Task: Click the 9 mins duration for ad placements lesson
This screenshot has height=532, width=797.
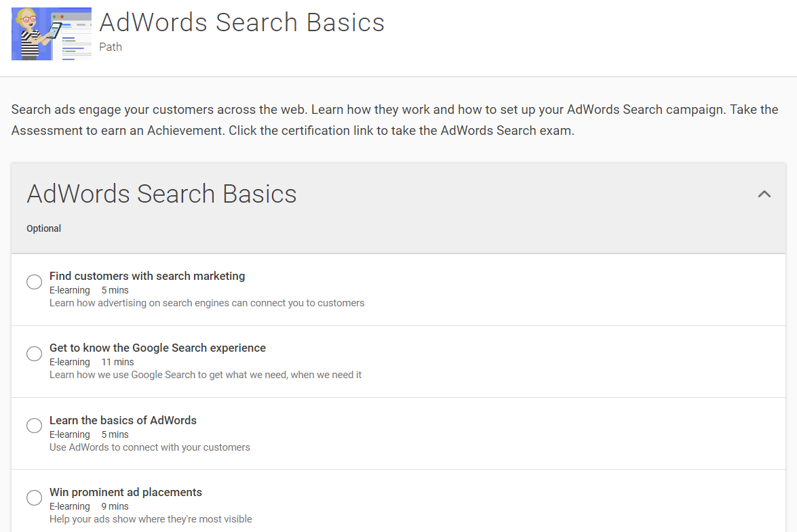Action: point(115,506)
